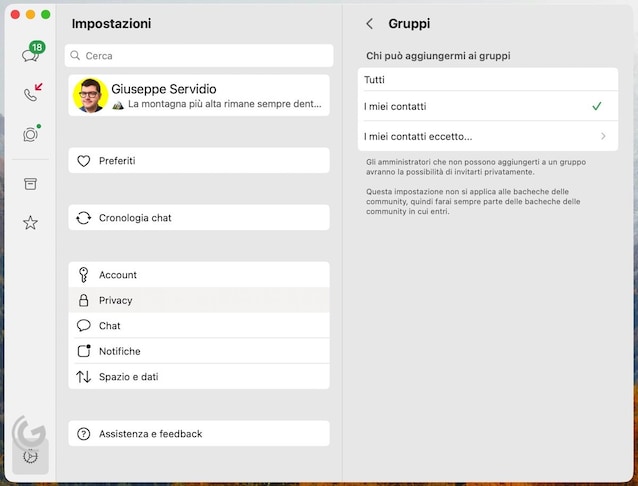
Task: Open Assistenza e feedback
Action: pyautogui.click(x=198, y=434)
